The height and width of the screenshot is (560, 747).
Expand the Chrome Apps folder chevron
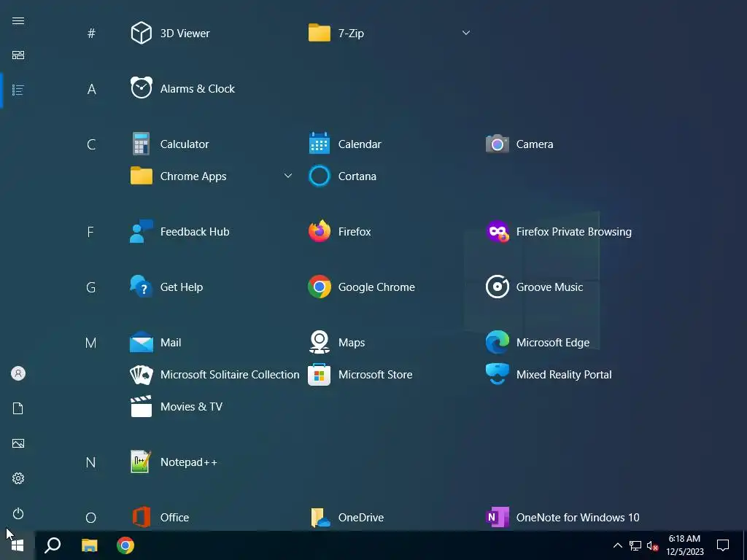(287, 176)
